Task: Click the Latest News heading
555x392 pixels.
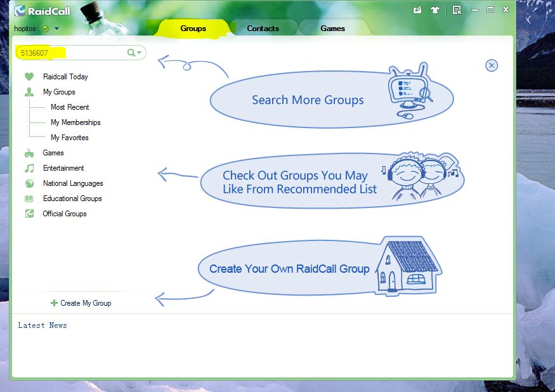Action: [x=42, y=325]
